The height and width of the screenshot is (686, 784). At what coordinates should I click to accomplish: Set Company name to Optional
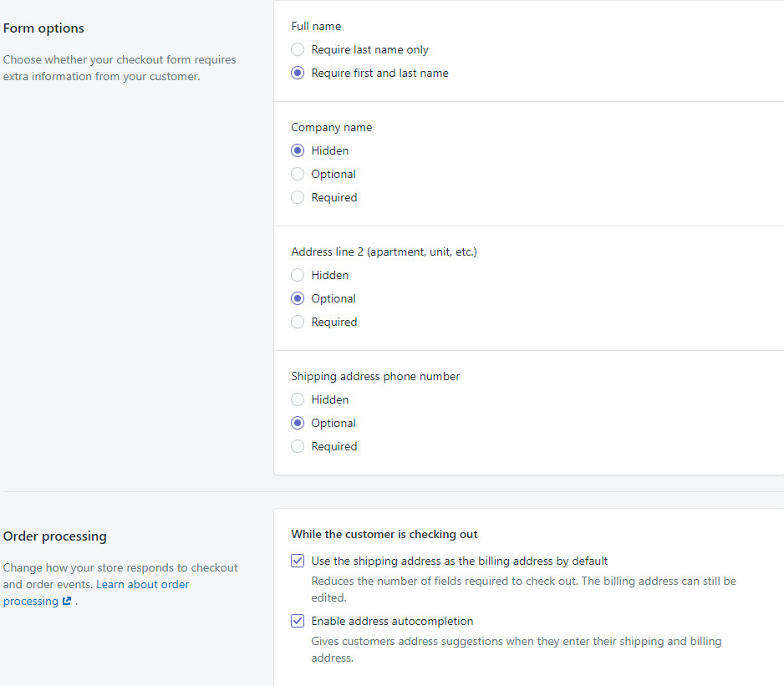click(x=298, y=174)
